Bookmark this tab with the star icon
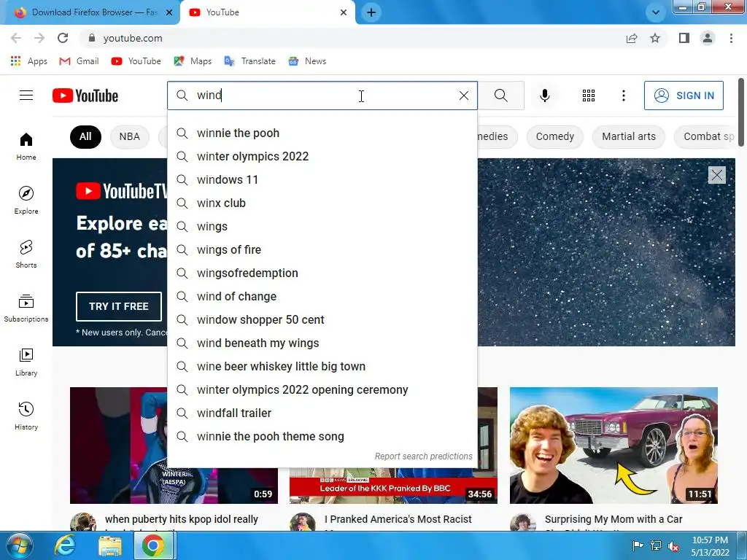 pyautogui.click(x=655, y=38)
